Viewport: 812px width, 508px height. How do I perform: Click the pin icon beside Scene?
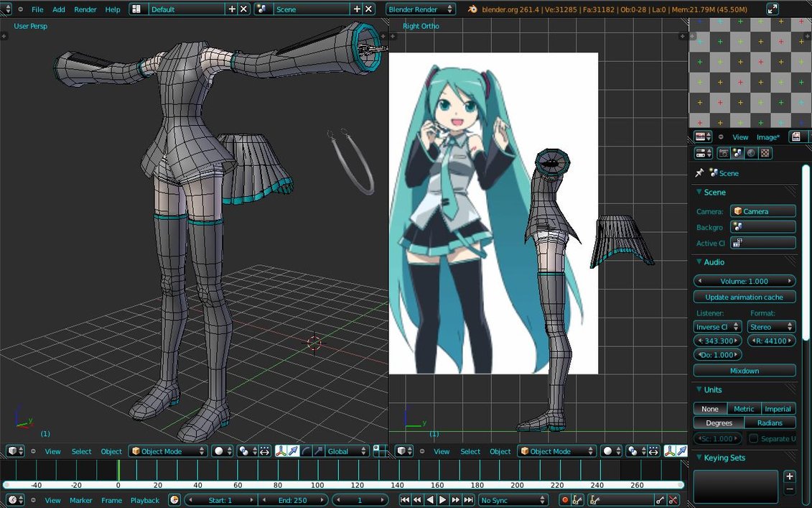click(699, 173)
